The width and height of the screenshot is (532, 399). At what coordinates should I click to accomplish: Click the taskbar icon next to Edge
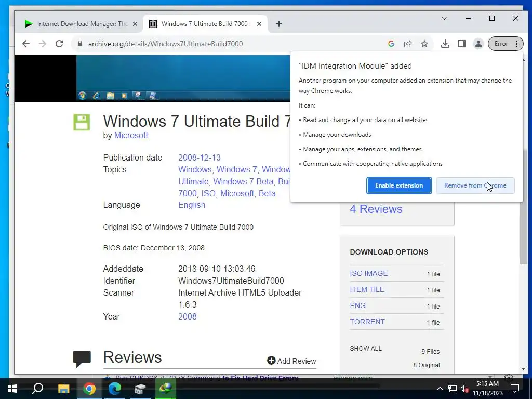click(x=140, y=389)
